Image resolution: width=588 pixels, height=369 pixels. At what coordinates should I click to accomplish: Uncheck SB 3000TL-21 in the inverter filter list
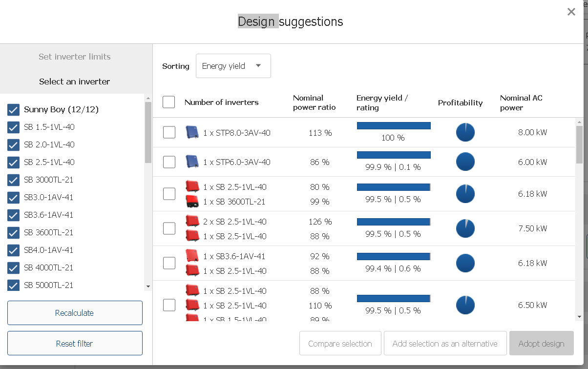13,180
